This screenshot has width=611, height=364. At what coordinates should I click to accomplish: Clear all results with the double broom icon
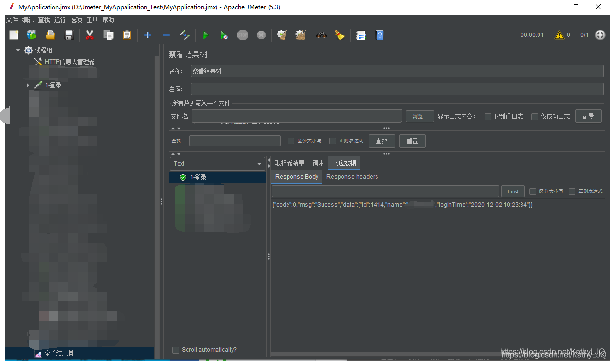300,35
